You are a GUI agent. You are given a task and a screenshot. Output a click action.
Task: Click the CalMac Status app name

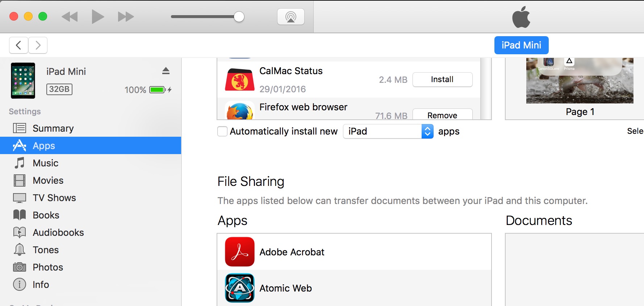pyautogui.click(x=291, y=71)
